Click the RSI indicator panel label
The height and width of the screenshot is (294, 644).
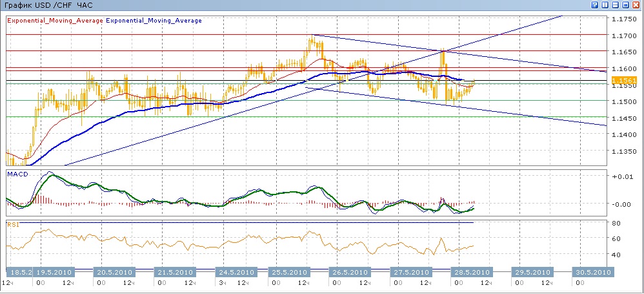pyautogui.click(x=13, y=225)
